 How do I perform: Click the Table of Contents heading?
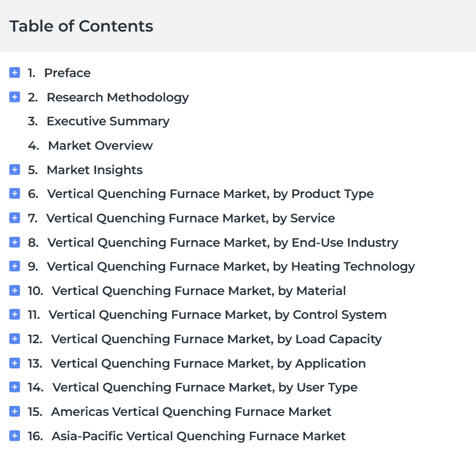click(x=81, y=26)
